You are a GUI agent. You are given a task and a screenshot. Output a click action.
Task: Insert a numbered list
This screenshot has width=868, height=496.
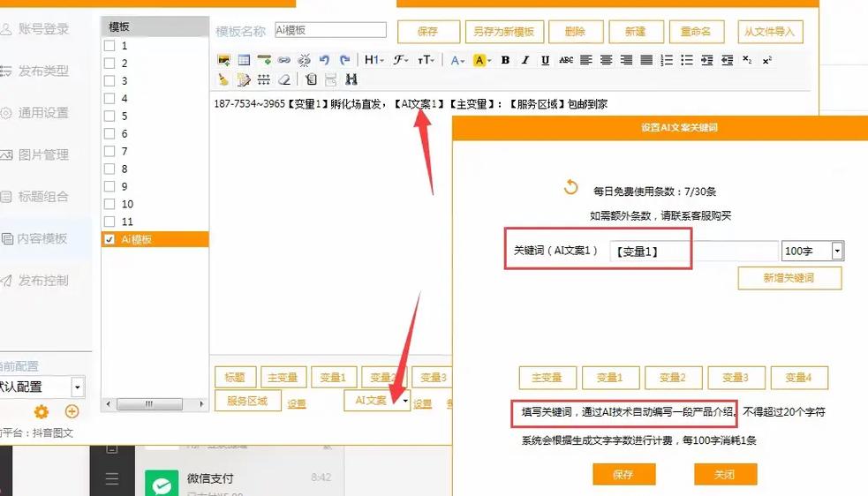tap(667, 60)
